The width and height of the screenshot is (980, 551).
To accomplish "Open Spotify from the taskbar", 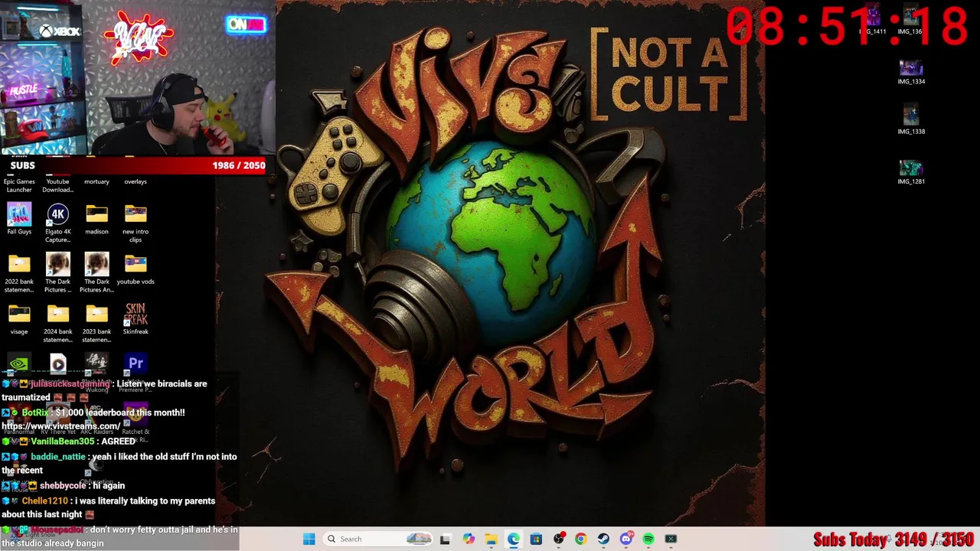I will point(648,539).
